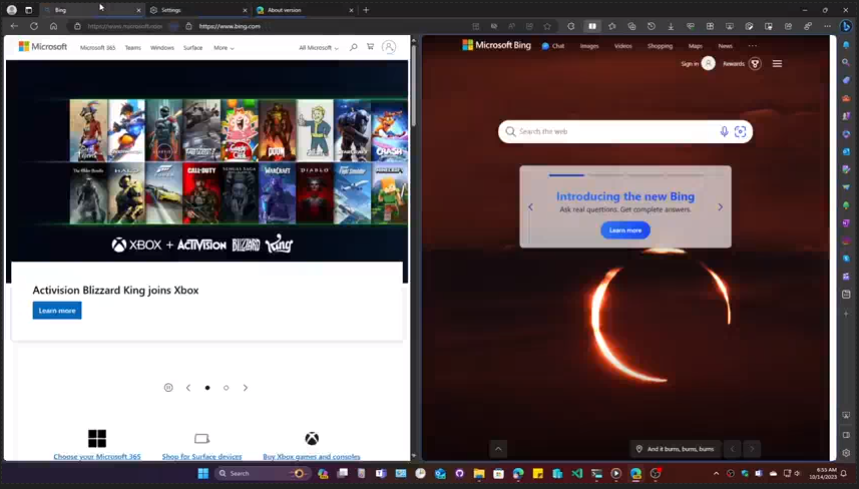Pause the Microsoft carousel slideshow

click(168, 388)
